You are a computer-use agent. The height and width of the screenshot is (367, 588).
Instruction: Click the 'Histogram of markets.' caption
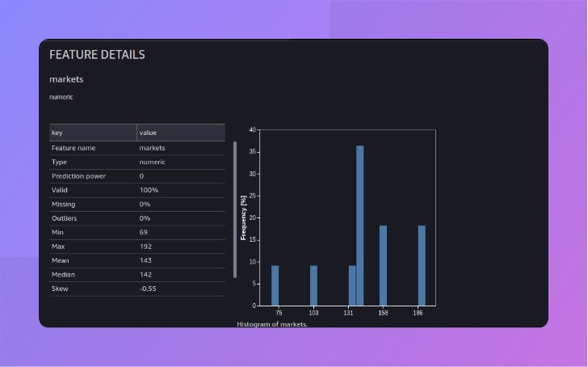pyautogui.click(x=272, y=324)
